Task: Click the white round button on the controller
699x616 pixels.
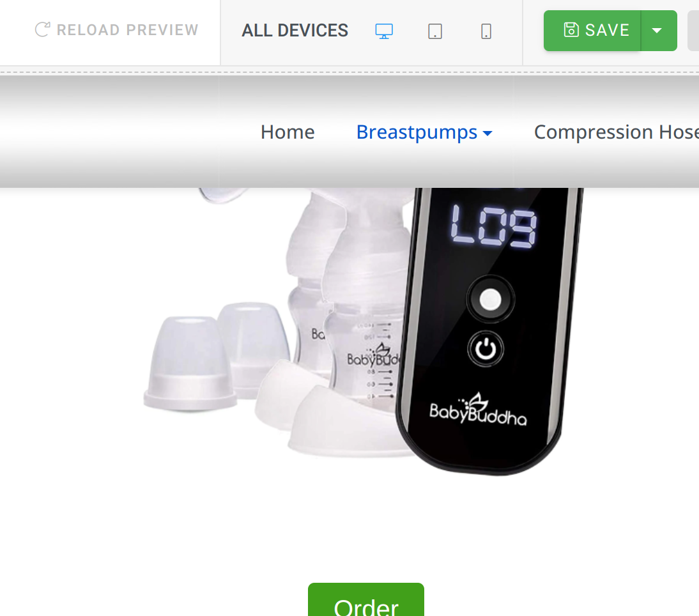Action: point(490,299)
